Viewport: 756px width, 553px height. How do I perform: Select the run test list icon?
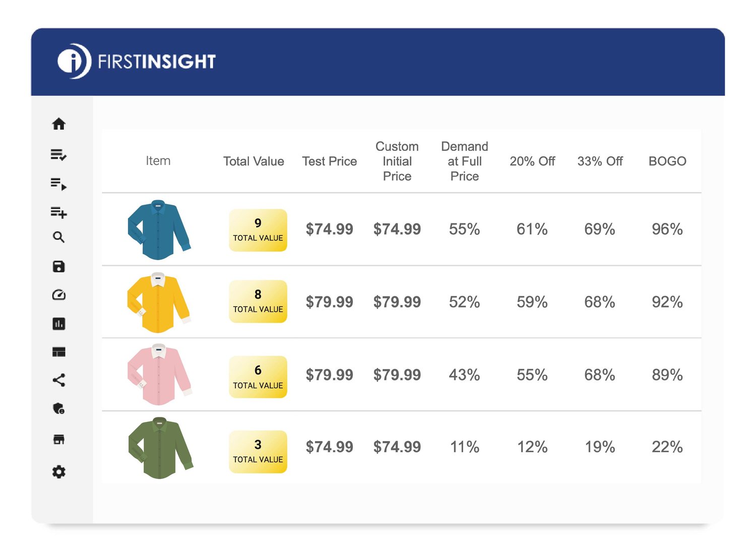click(59, 185)
